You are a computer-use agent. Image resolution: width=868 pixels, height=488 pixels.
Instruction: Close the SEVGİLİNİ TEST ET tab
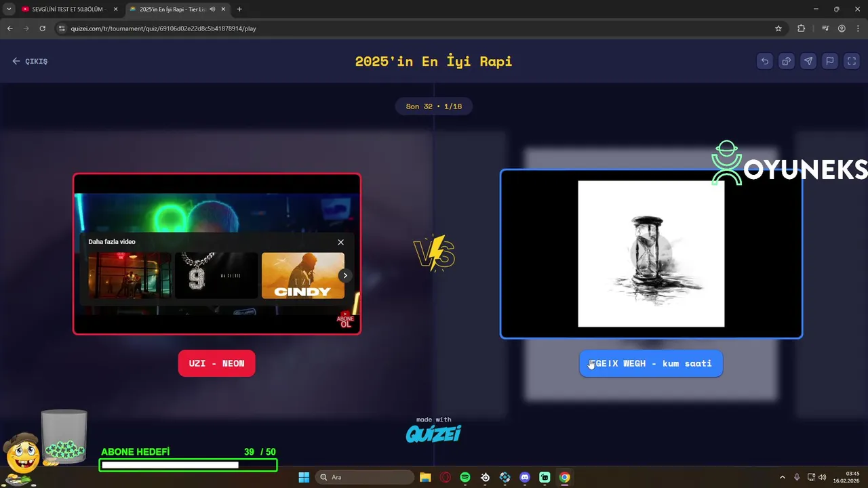click(x=115, y=9)
